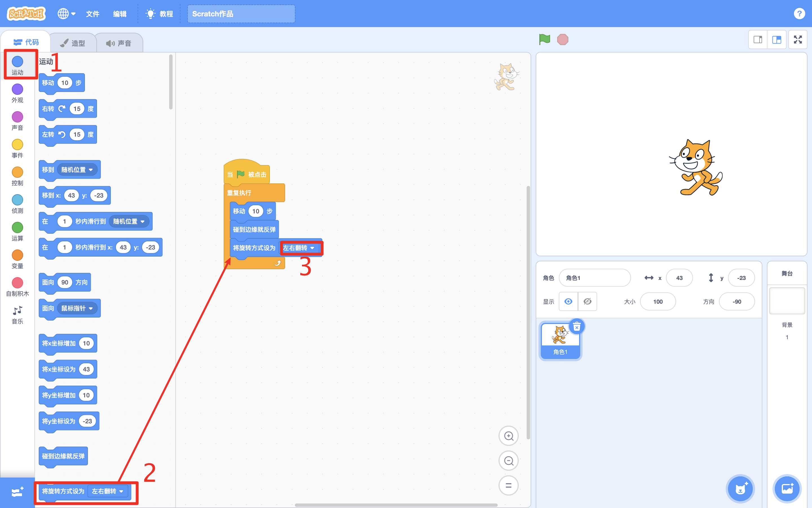This screenshot has width=812, height=508.
Task: Select the 角色1 sprite thumbnail
Action: coord(560,341)
